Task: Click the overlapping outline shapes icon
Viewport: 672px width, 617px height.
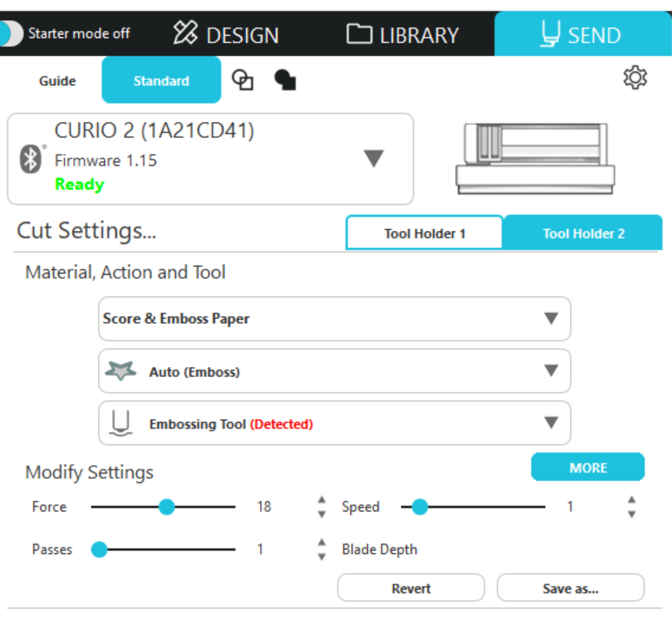Action: [242, 80]
